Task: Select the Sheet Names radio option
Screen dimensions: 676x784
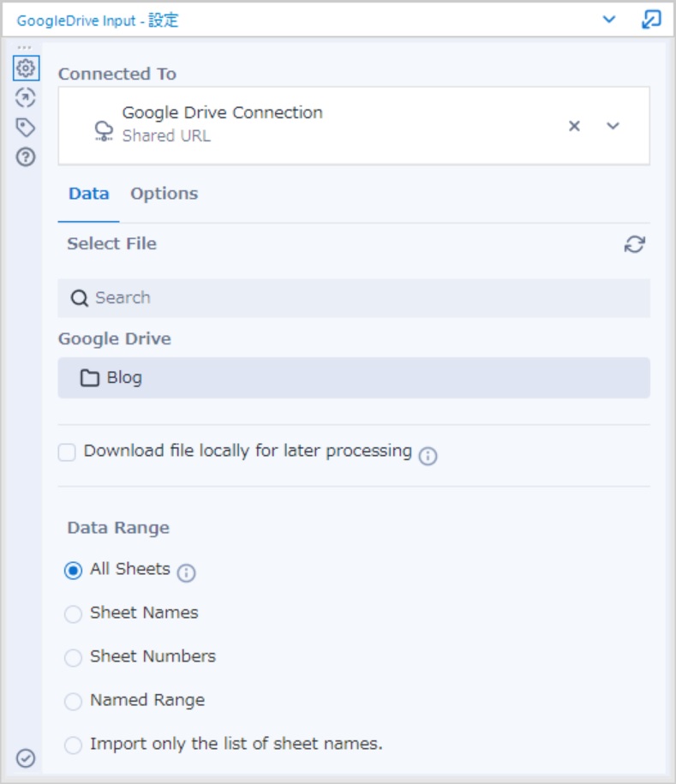Action: coord(73,614)
